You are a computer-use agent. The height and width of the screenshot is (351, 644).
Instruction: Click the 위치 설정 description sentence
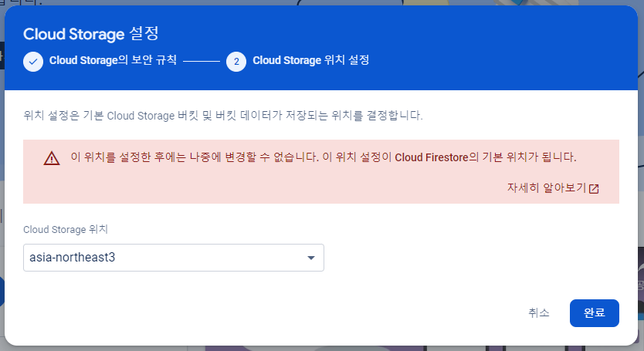coord(222,116)
